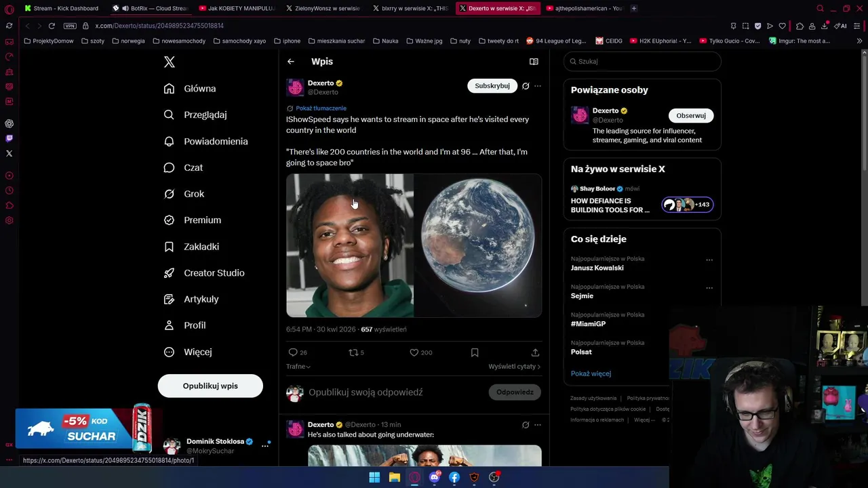This screenshot has width=868, height=488.
Task: Click Pokaż więcej under trends
Action: 591,374
